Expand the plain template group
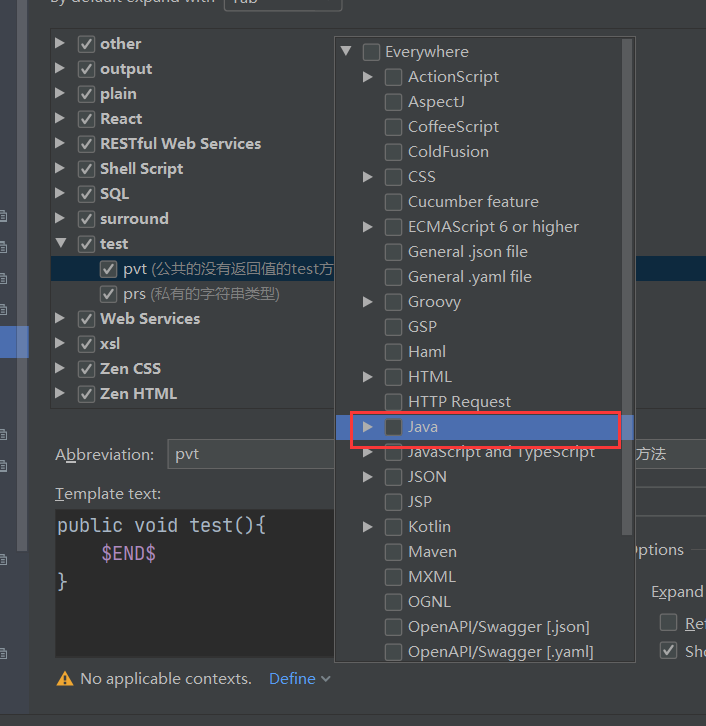 [60, 93]
